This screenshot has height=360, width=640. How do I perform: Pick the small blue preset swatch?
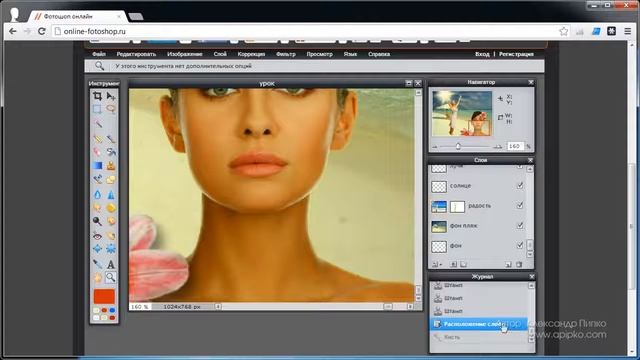coord(112,310)
